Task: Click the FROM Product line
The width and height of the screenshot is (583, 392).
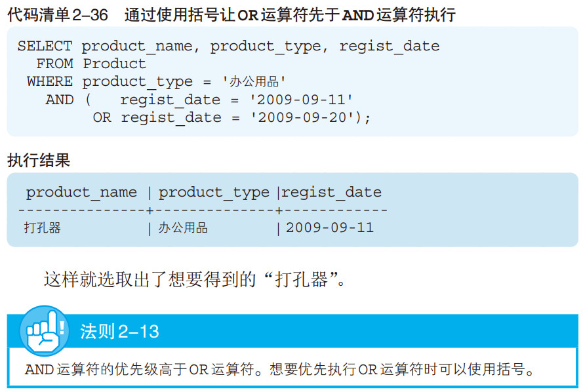Action: 91,64
